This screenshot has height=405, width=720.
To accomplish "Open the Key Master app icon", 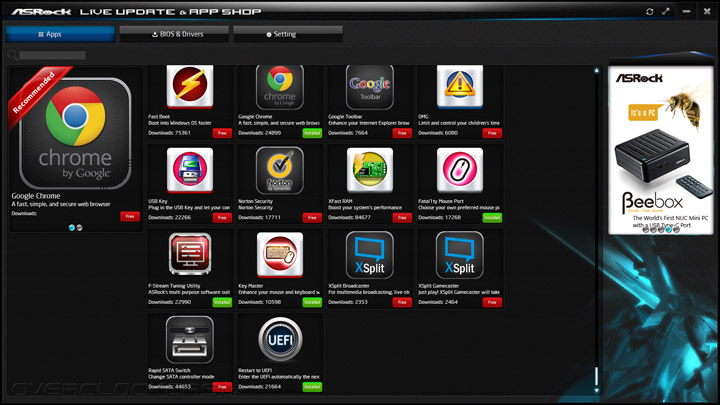I will tap(280, 255).
